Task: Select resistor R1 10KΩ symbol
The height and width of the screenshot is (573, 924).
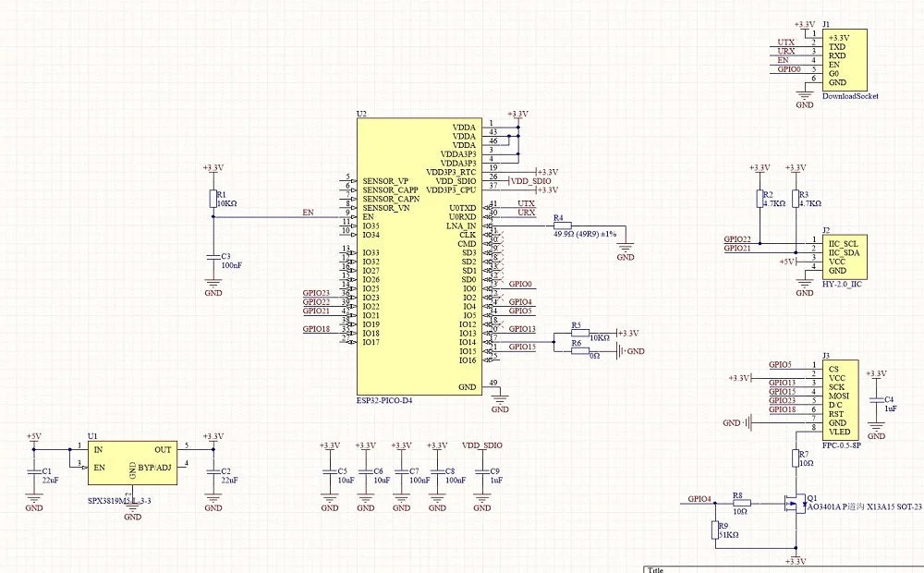Action: coord(213,199)
